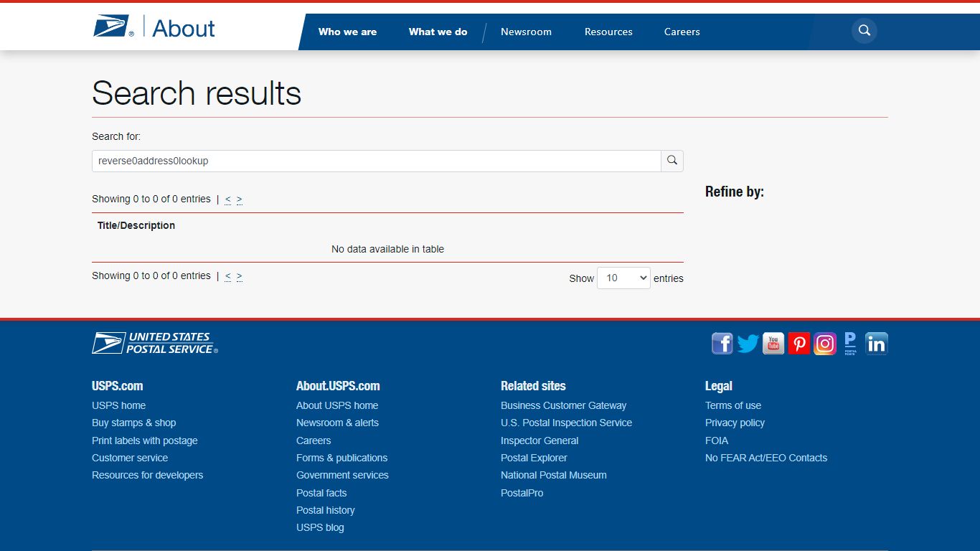Image resolution: width=980 pixels, height=551 pixels.
Task: Open the USPS LinkedIn icon
Action: click(x=877, y=344)
